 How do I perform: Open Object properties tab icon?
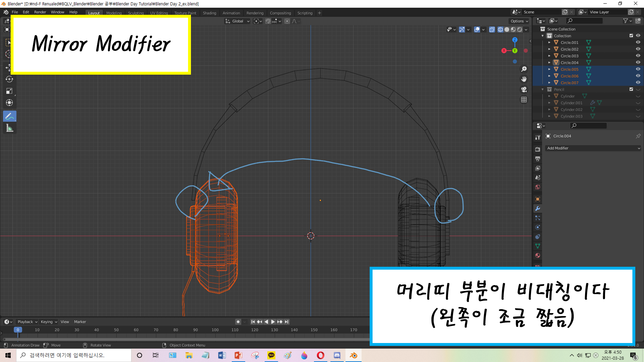pos(537,199)
